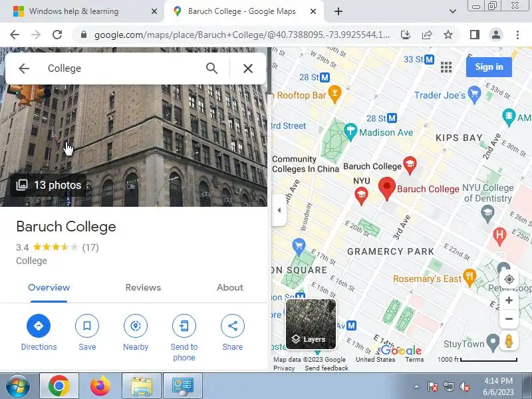Click the upper Baruch College cap marker
Image resolution: width=532 pixels, height=399 pixels.
(410, 165)
